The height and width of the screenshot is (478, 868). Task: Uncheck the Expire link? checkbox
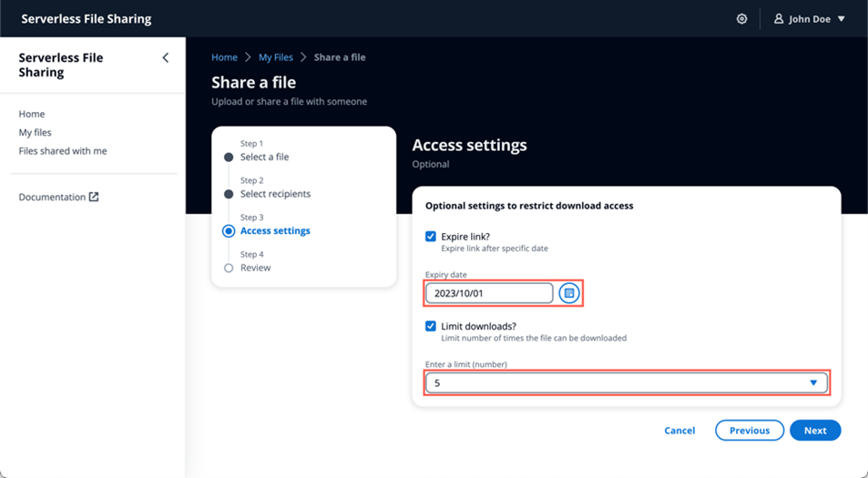click(431, 236)
